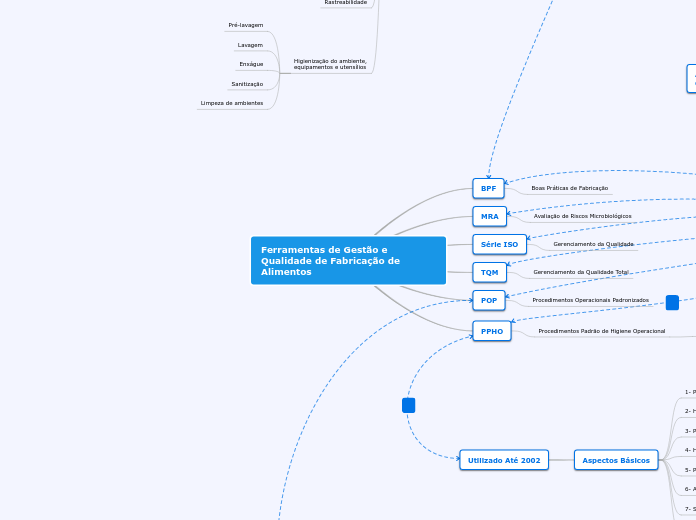
Task: Select the blue handle beside Procedimentos Operacionais Padronizados
Action: pyautogui.click(x=672, y=302)
